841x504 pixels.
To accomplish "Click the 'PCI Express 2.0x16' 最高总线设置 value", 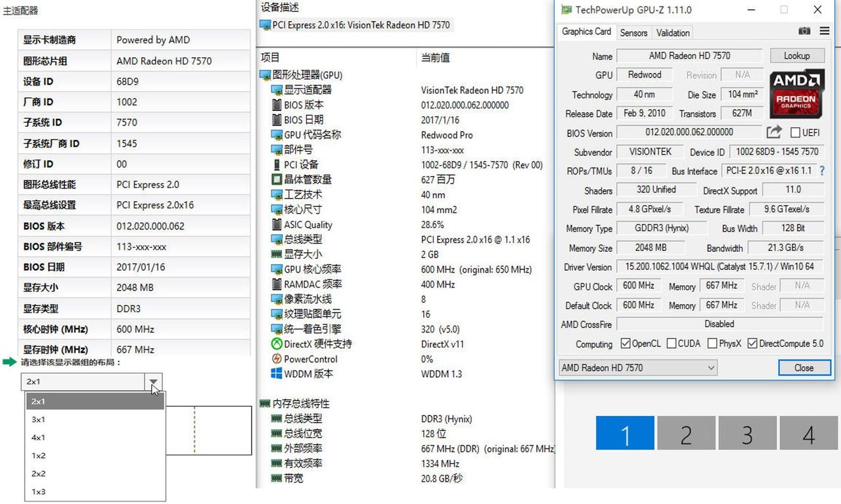I will (155, 205).
